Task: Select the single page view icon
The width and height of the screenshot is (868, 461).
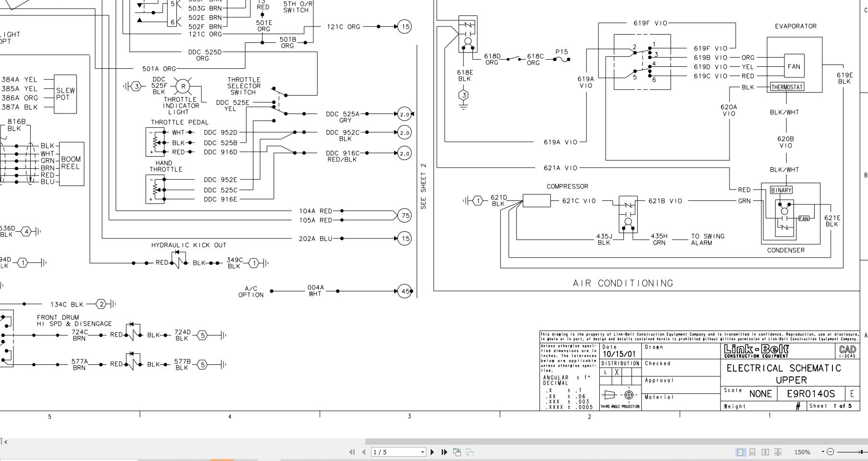Action: (740, 452)
